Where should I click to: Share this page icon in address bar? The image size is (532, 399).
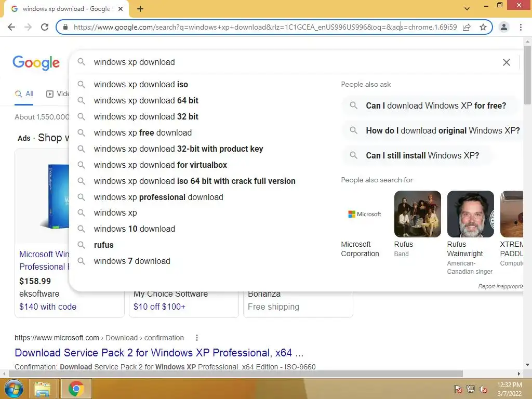[467, 27]
